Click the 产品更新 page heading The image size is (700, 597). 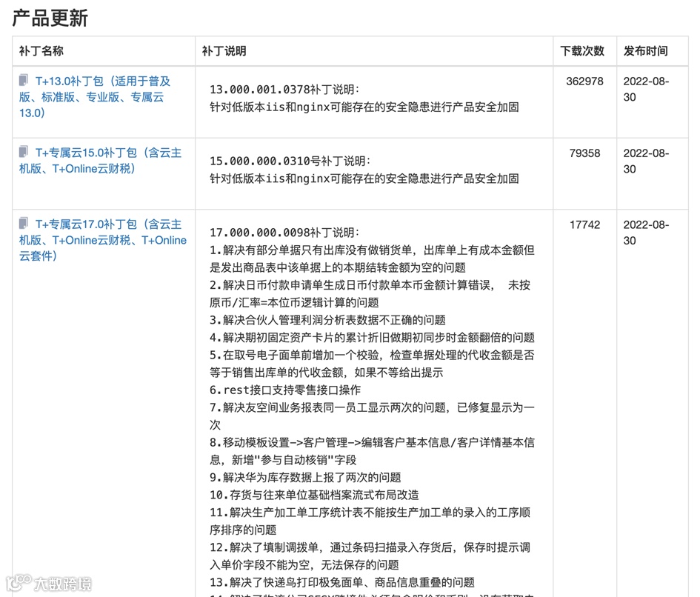point(50,19)
